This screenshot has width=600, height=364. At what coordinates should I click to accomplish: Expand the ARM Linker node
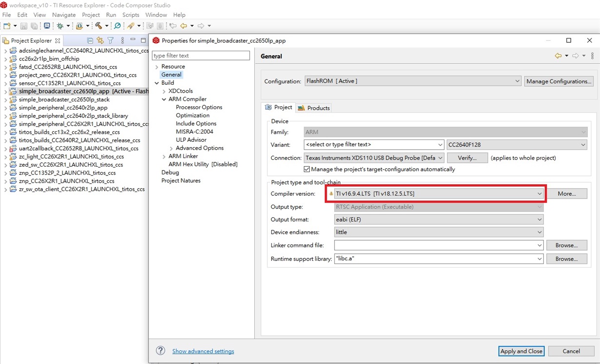click(164, 156)
